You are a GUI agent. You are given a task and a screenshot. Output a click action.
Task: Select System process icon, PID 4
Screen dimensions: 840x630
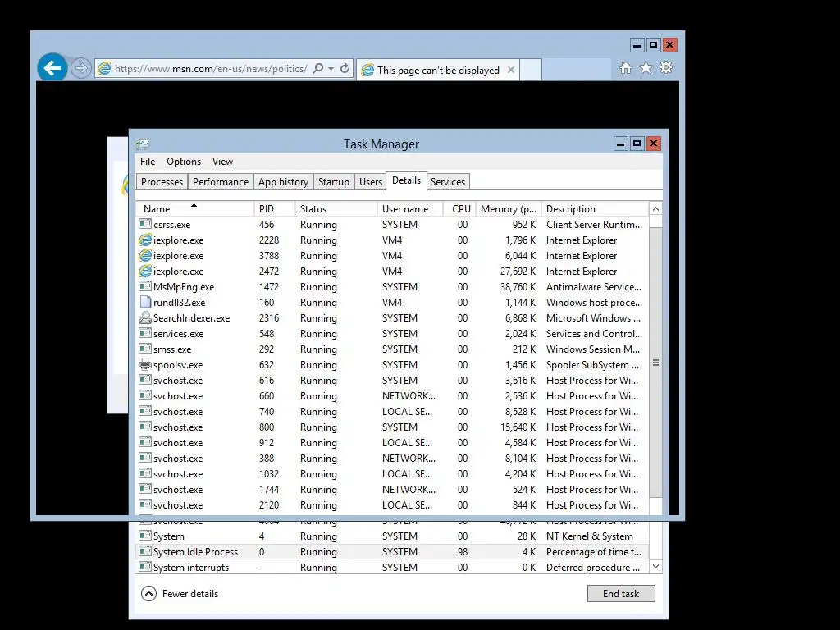click(144, 536)
